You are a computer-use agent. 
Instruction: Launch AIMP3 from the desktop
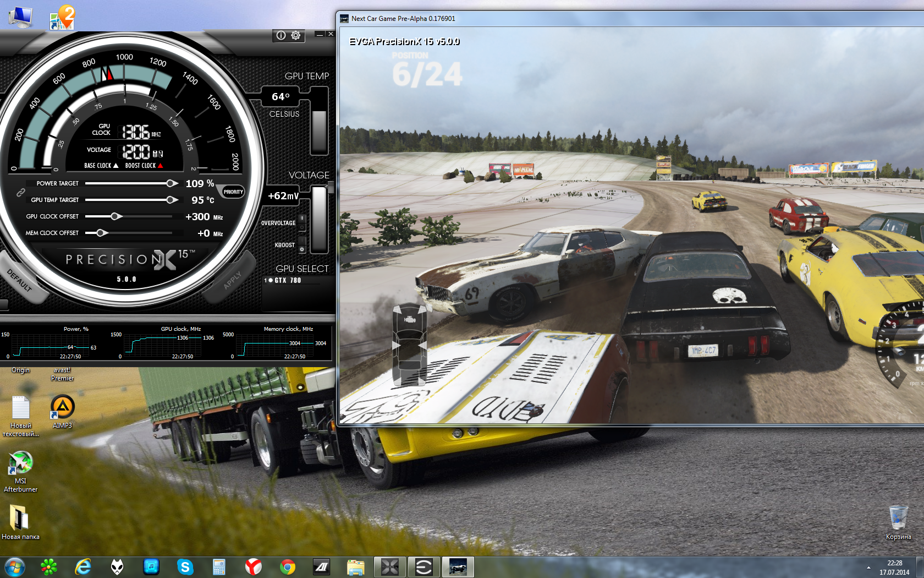coord(62,412)
